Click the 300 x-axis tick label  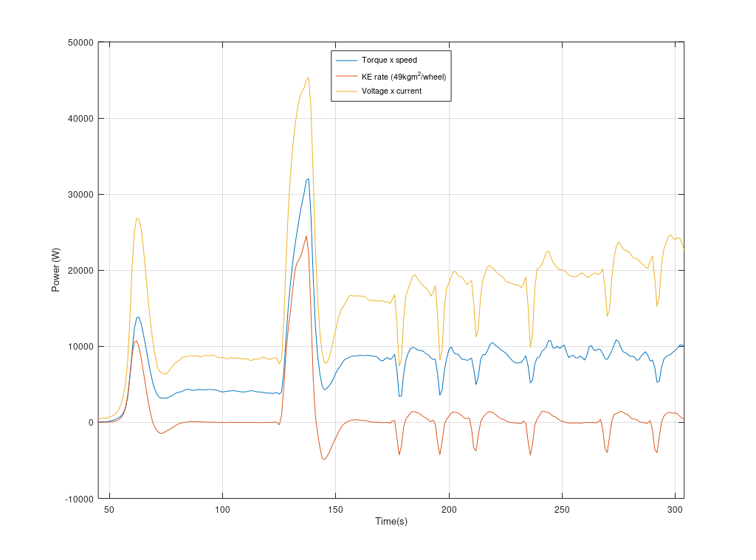click(x=675, y=510)
